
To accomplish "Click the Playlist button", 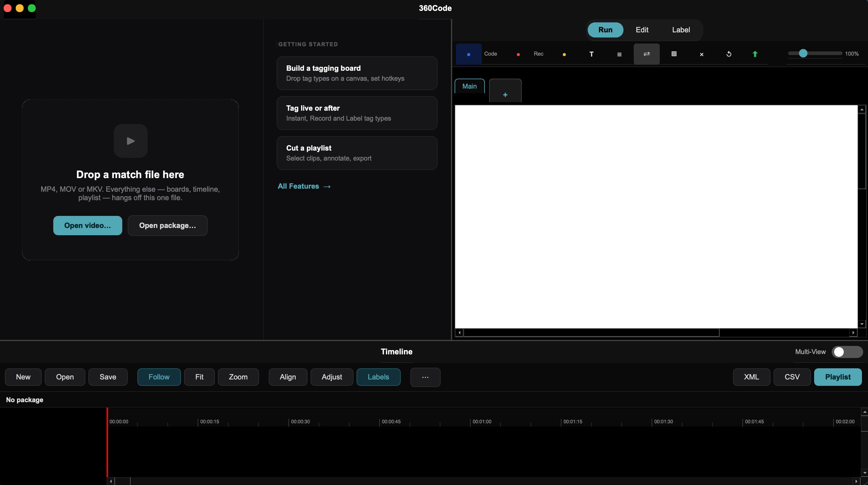I will (838, 377).
